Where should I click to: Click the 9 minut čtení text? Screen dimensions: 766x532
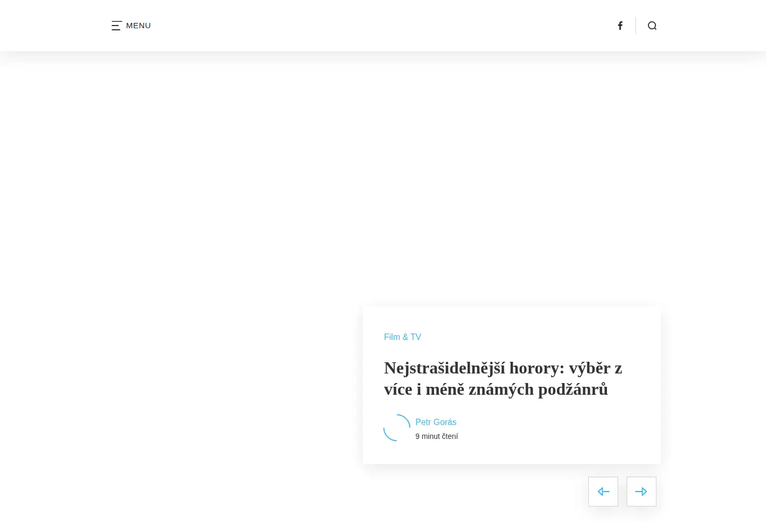(x=437, y=436)
